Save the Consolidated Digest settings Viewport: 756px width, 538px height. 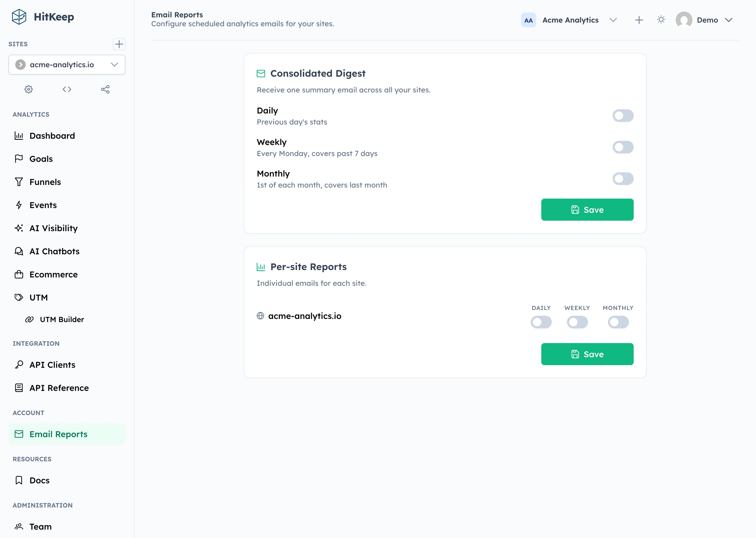tap(587, 209)
